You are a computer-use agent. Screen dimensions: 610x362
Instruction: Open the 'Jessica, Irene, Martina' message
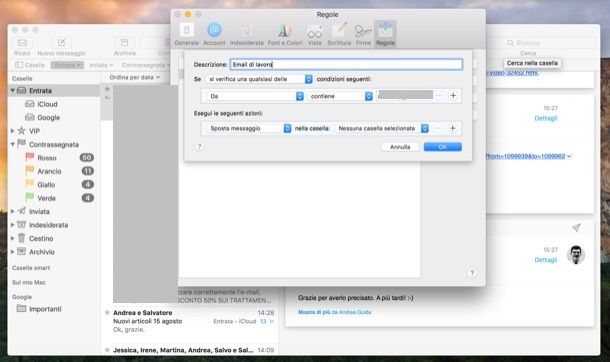click(191, 350)
